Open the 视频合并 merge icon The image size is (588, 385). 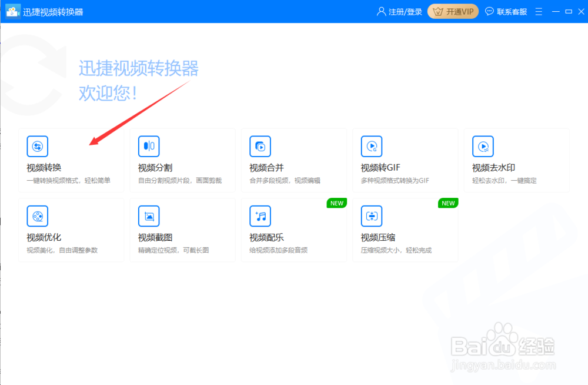(260, 146)
